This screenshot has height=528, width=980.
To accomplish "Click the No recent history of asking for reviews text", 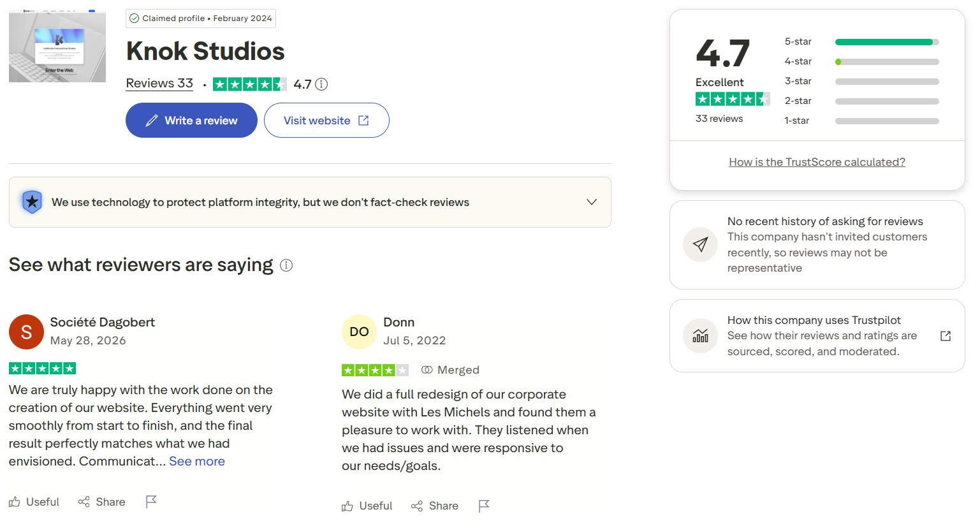I will [x=825, y=221].
